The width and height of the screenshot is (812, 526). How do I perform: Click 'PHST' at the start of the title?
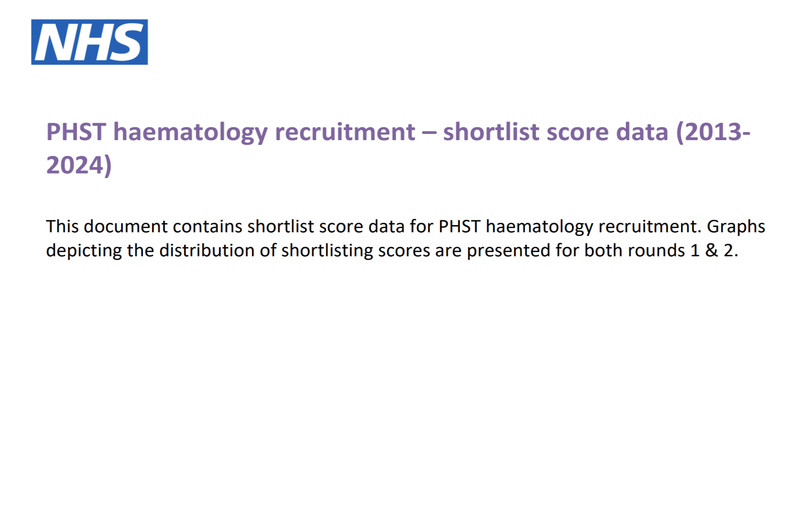pos(76,132)
